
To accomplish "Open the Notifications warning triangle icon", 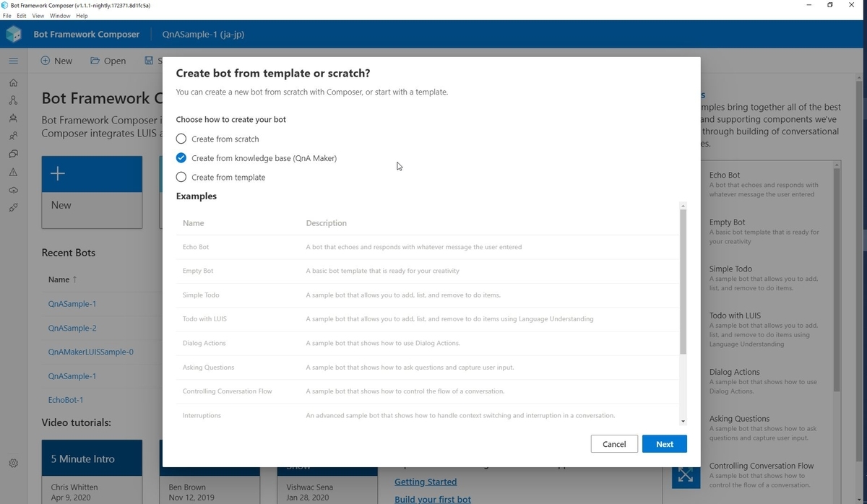I will tap(13, 172).
